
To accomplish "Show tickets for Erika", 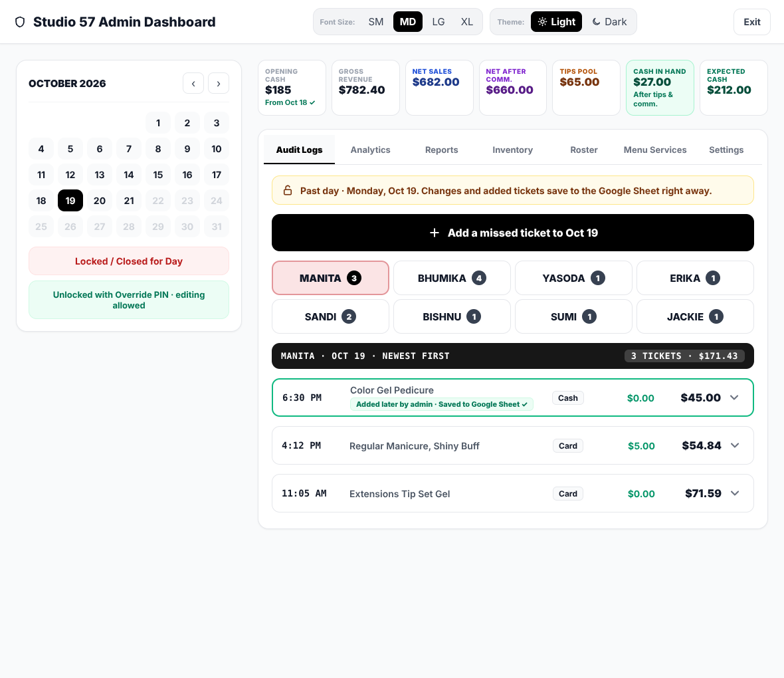I will coord(695,278).
